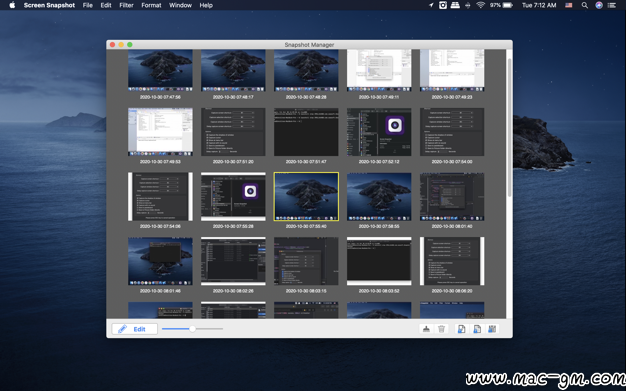The image size is (626, 391).
Task: Open the Window menu
Action: coord(180,5)
